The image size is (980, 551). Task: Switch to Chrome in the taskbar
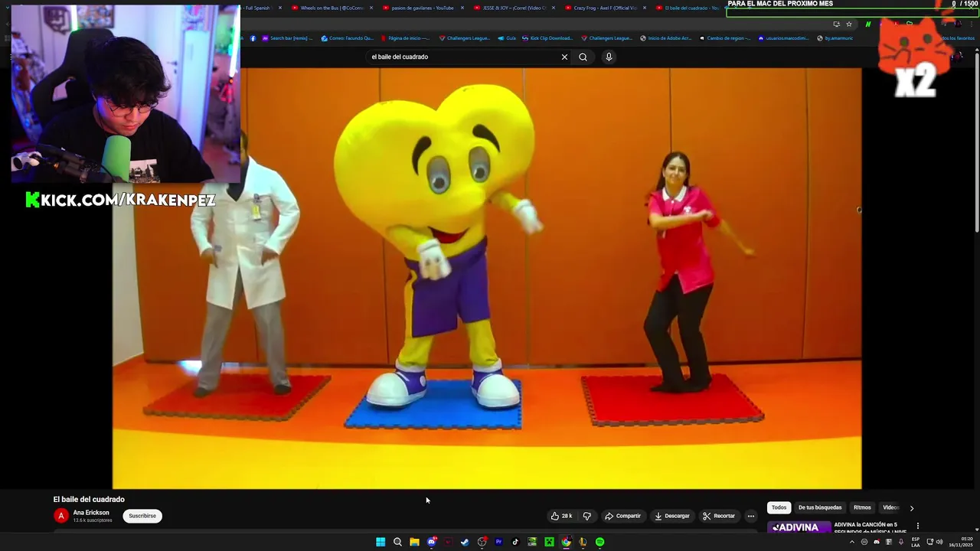566,542
